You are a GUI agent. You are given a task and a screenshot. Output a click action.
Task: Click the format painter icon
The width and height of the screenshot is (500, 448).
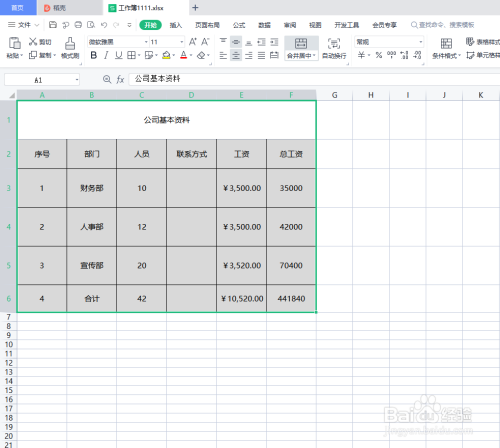coord(70,44)
